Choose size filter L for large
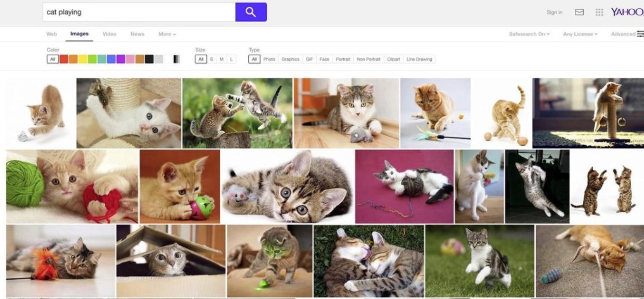Viewport: 644px width, 299px height. tap(231, 59)
